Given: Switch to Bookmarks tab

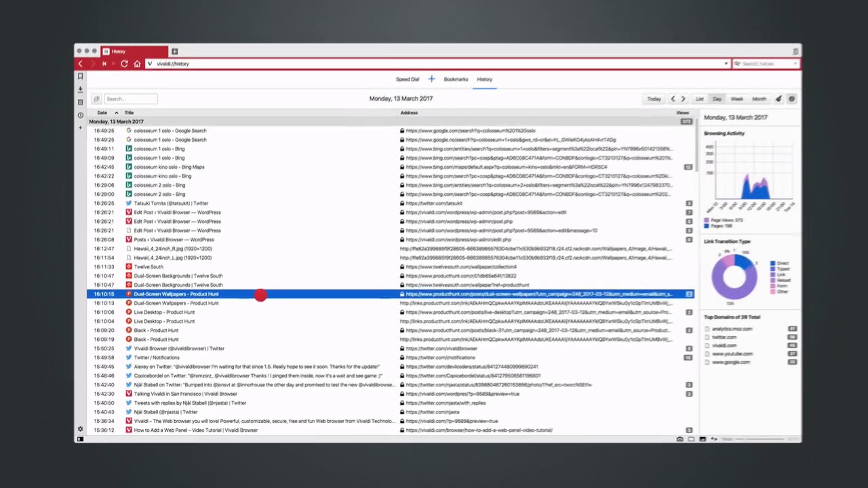Looking at the screenshot, I should tap(456, 79).
